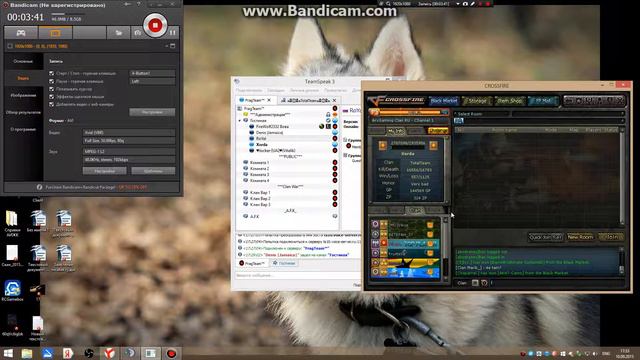Click New Room button in Crossfire
This screenshot has width=640, height=360.
580,237
